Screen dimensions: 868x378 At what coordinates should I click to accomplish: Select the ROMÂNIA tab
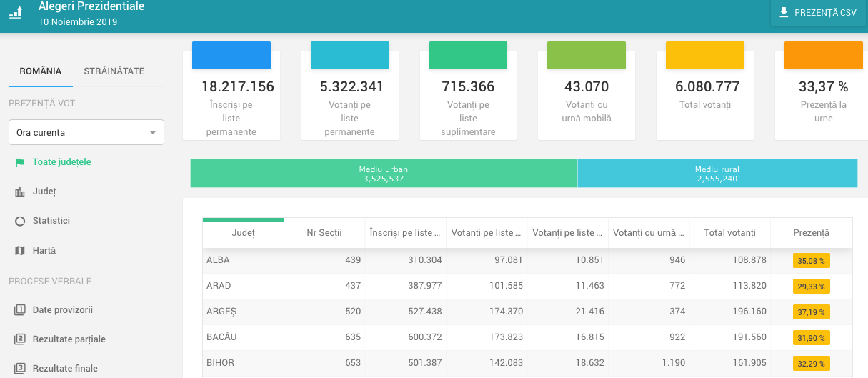(41, 71)
